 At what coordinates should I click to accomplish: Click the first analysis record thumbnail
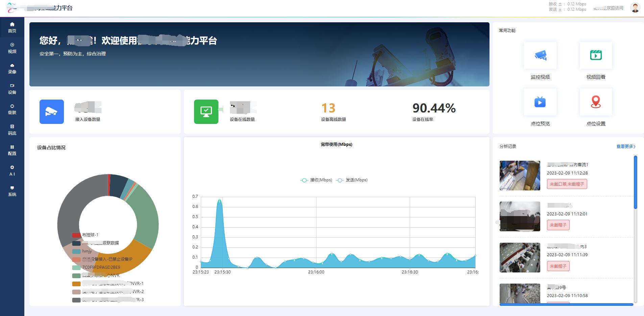coord(520,175)
